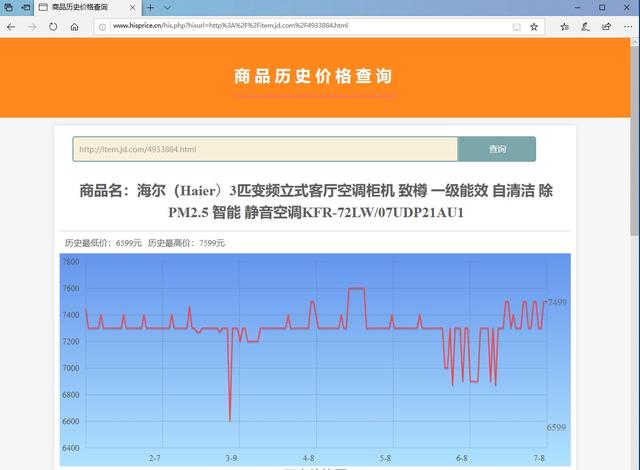640x470 pixels.
Task: Click the 7-8 date axis label
Action: pos(539,458)
